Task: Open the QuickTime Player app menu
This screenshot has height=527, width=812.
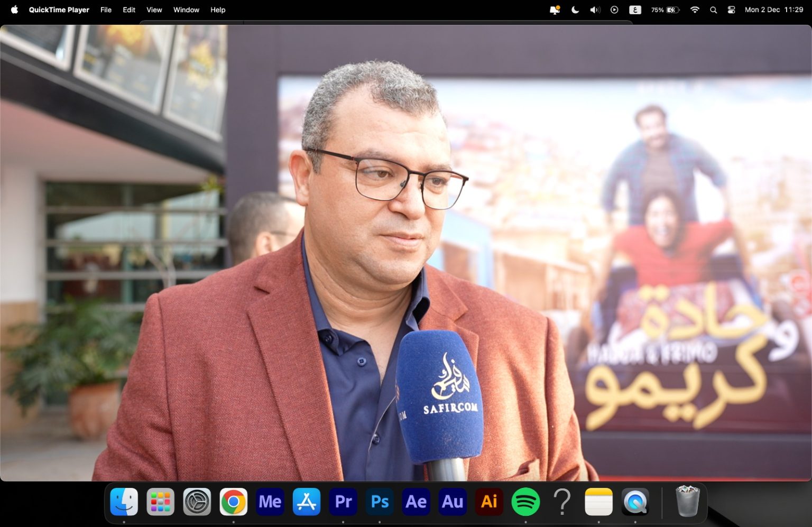Action: [59, 10]
